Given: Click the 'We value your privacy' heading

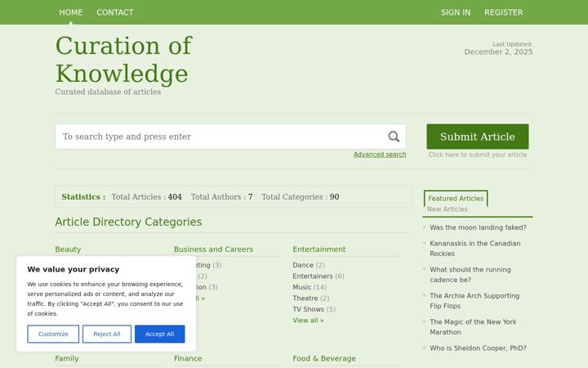Looking at the screenshot, I should coord(73,269).
